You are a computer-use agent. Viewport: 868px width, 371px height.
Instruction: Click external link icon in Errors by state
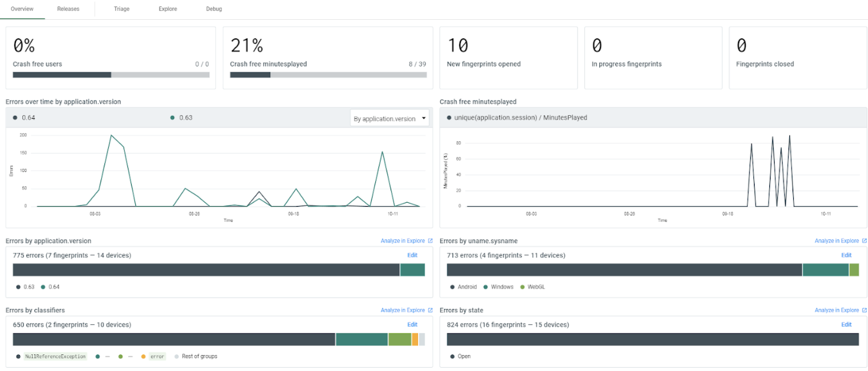click(864, 310)
